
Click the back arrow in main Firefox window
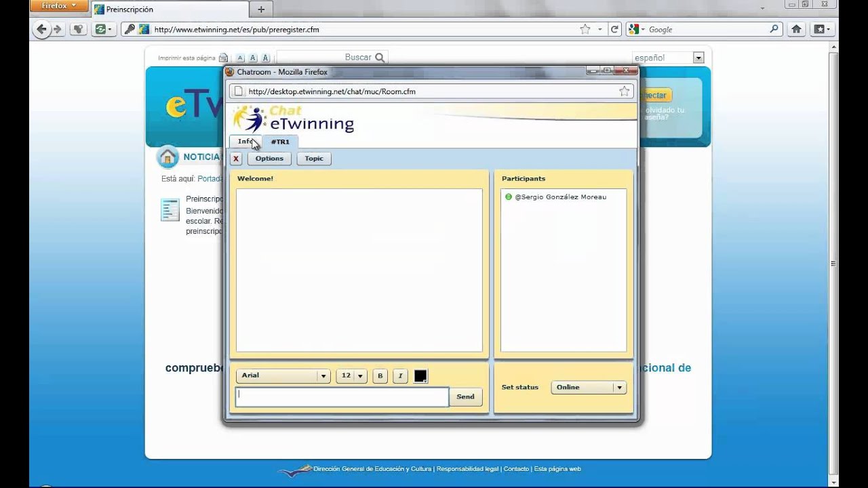point(41,29)
